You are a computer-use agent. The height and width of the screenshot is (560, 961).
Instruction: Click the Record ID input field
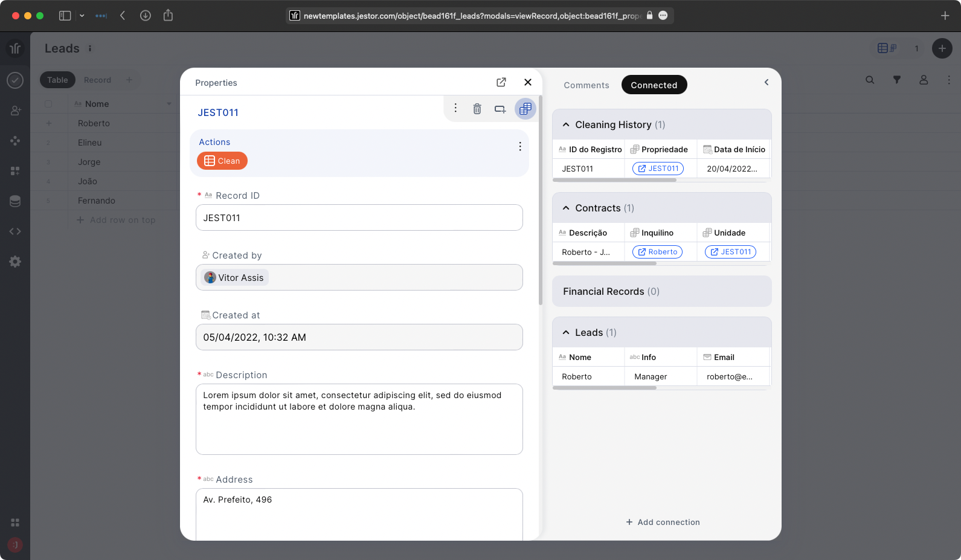click(359, 217)
